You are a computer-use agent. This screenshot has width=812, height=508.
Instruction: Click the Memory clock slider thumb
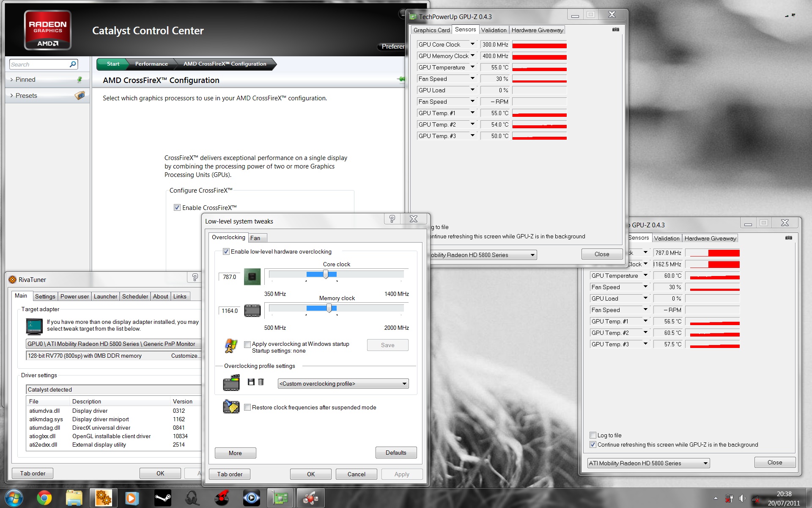329,308
